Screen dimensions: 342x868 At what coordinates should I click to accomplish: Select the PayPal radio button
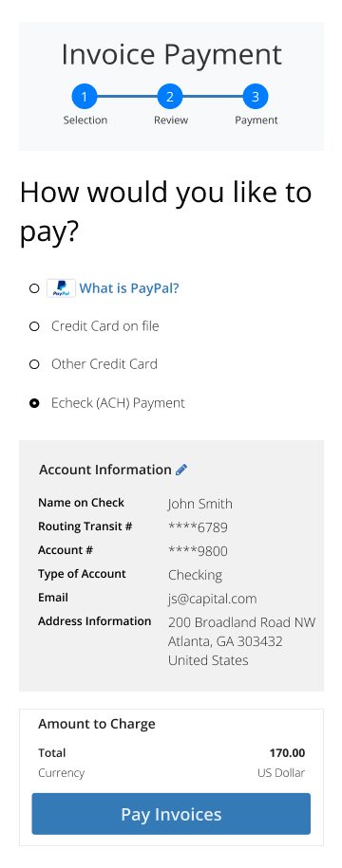tap(34, 288)
